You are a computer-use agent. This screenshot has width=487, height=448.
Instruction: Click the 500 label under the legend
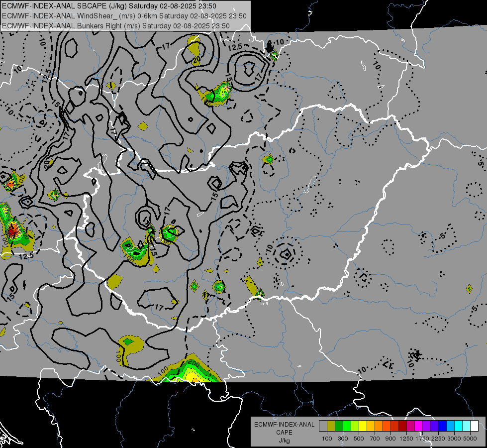pos(359,439)
